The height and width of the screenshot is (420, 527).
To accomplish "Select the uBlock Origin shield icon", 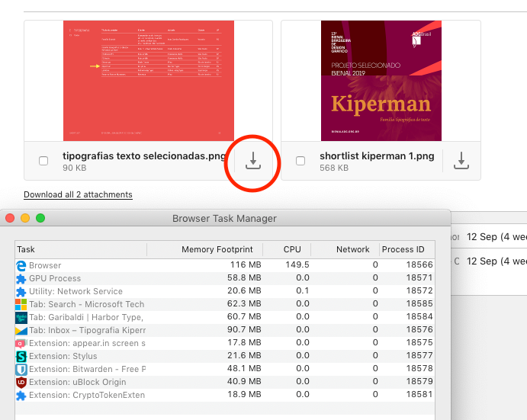I will pyautogui.click(x=21, y=382).
